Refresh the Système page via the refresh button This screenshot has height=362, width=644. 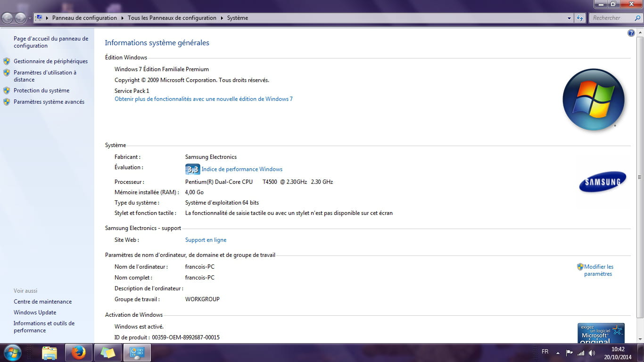(x=580, y=18)
